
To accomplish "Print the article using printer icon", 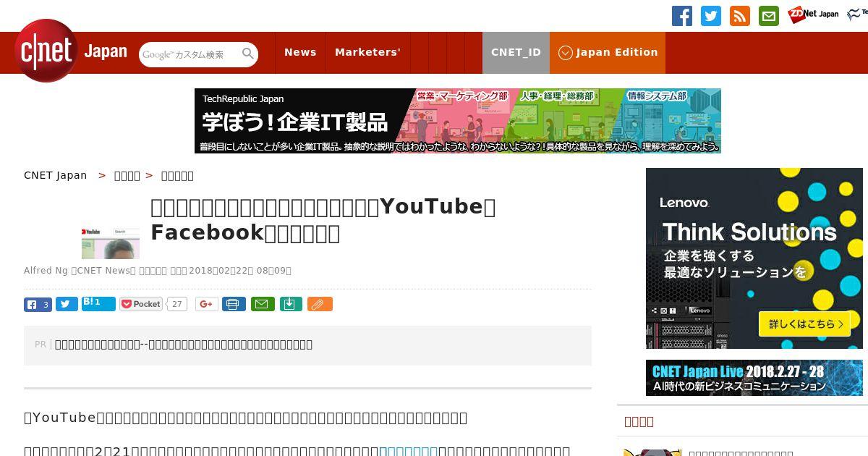I will (234, 304).
